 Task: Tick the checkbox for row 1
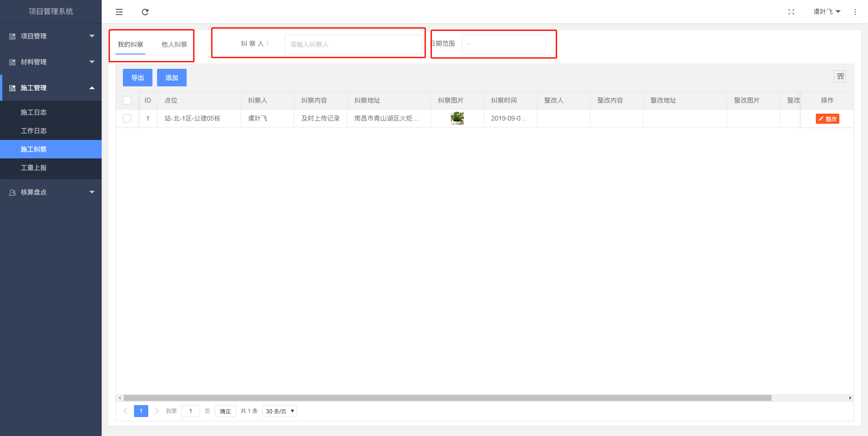click(127, 118)
